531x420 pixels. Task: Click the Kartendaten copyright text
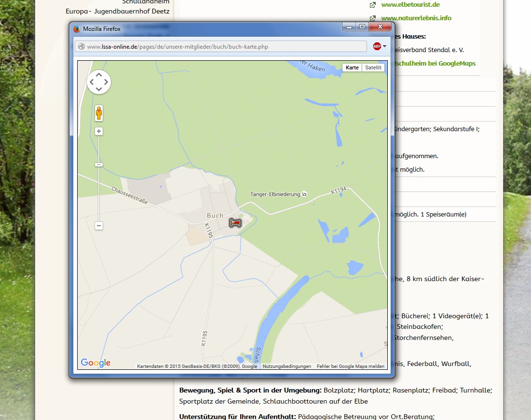[197, 366]
